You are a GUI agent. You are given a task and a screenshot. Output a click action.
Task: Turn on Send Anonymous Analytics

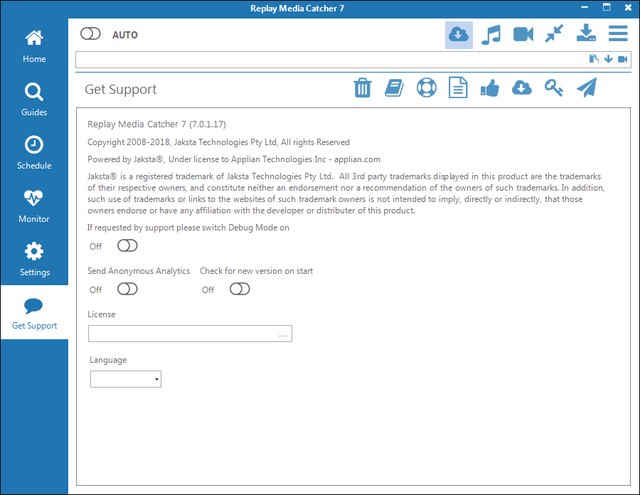[127, 290]
